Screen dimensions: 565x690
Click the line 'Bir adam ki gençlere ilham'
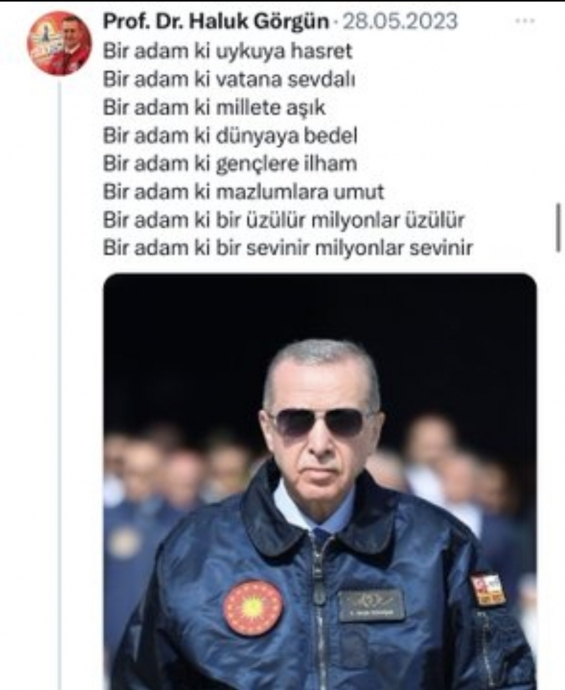tap(230, 164)
